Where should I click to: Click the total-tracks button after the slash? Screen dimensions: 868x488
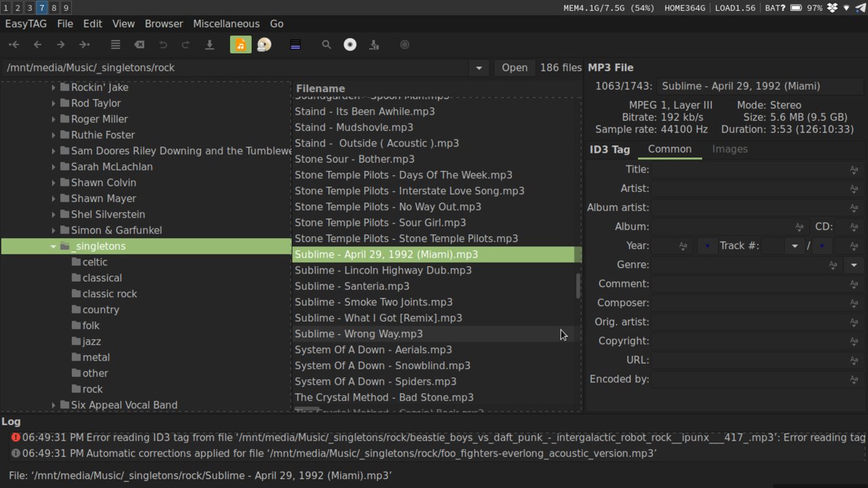pyautogui.click(x=822, y=246)
